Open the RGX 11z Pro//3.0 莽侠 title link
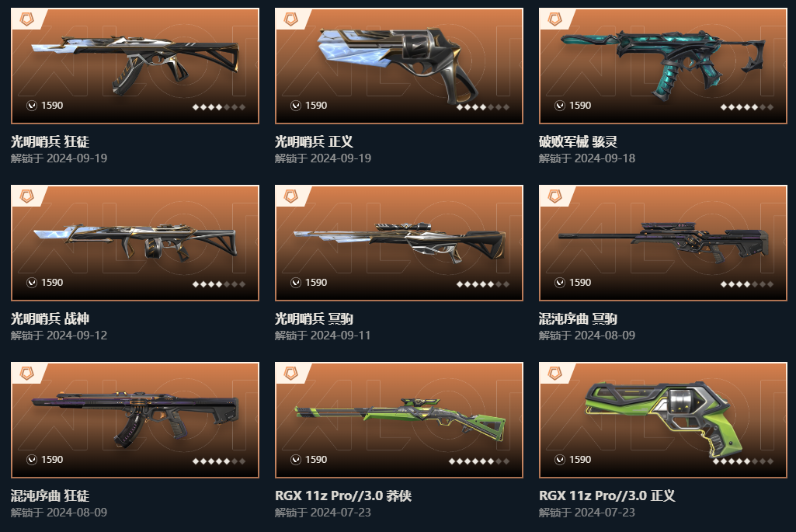This screenshot has height=532, width=796. click(343, 495)
